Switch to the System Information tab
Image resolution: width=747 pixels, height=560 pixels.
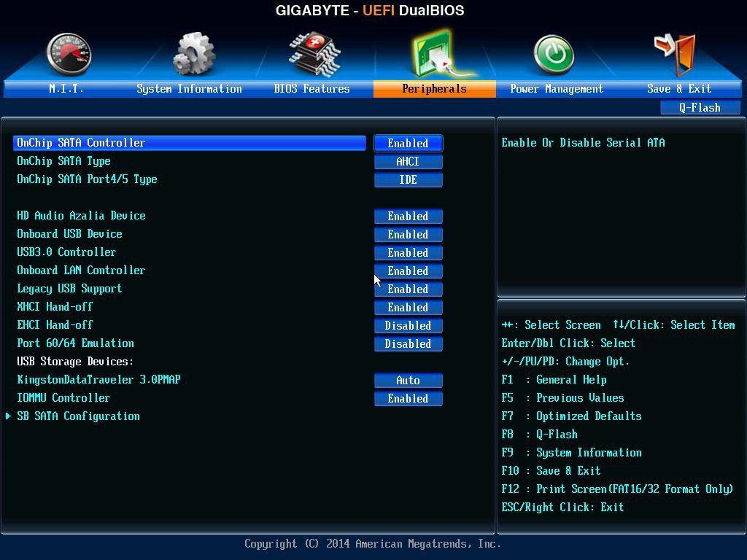coord(189,88)
